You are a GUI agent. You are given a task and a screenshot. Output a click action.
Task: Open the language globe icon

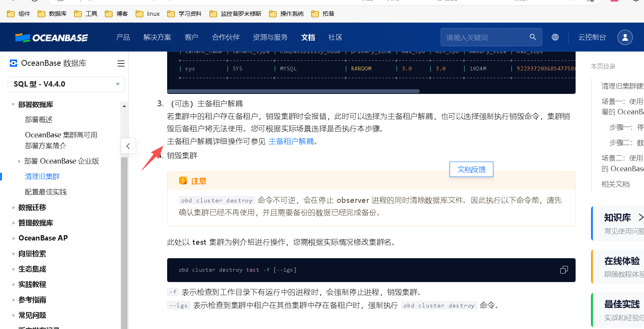(555, 37)
